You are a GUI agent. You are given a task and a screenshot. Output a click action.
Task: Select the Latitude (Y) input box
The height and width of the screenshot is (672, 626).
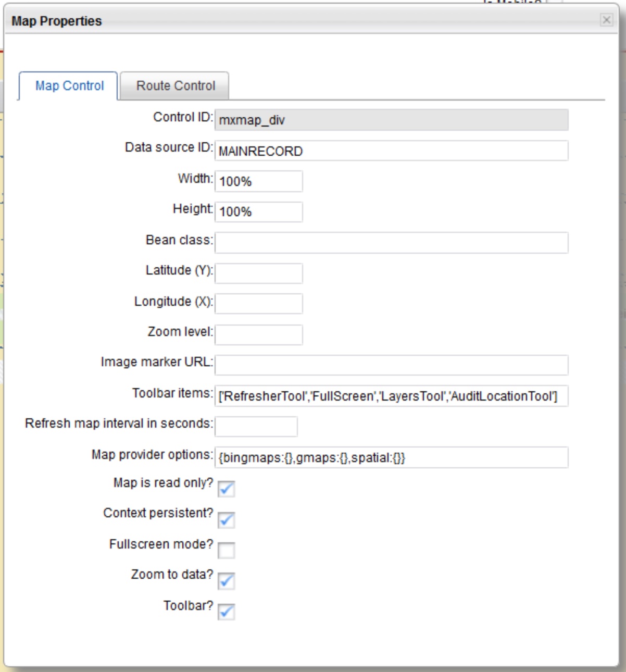click(259, 273)
